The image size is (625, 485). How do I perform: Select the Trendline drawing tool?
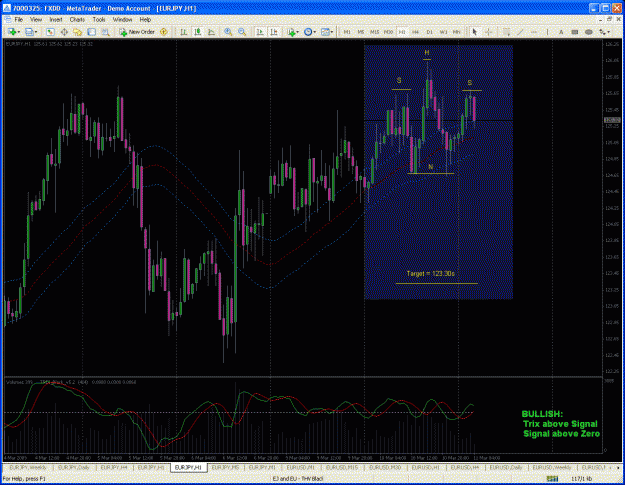click(x=520, y=32)
